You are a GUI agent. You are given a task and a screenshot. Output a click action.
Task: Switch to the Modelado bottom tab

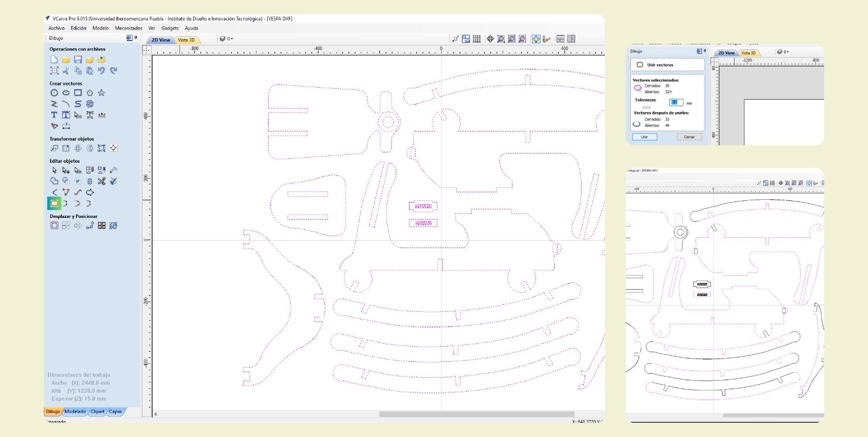[75, 411]
